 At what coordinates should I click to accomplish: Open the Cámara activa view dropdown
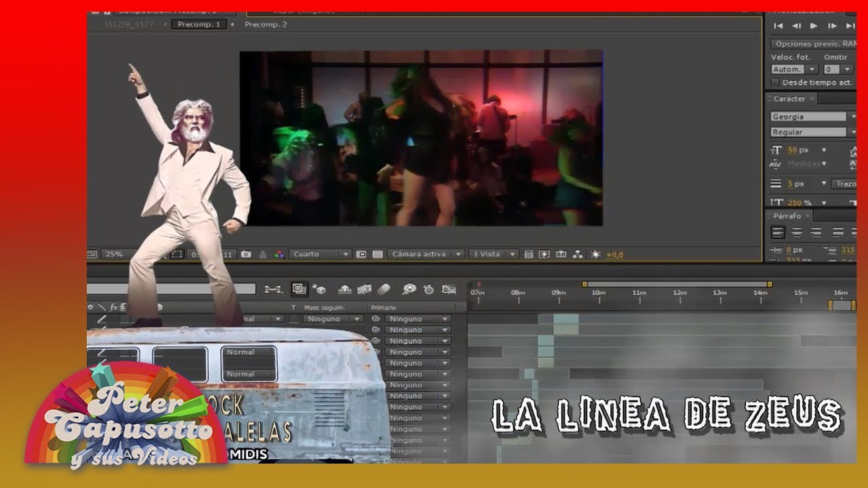pos(427,254)
